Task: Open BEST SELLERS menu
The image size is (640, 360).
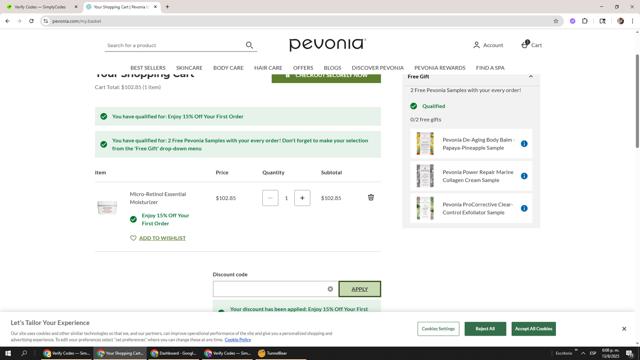Action: [148, 68]
